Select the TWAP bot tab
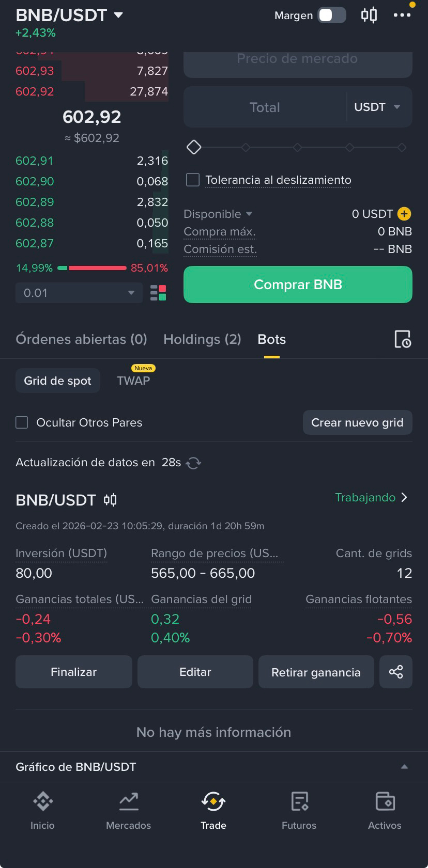428x868 pixels. point(133,381)
